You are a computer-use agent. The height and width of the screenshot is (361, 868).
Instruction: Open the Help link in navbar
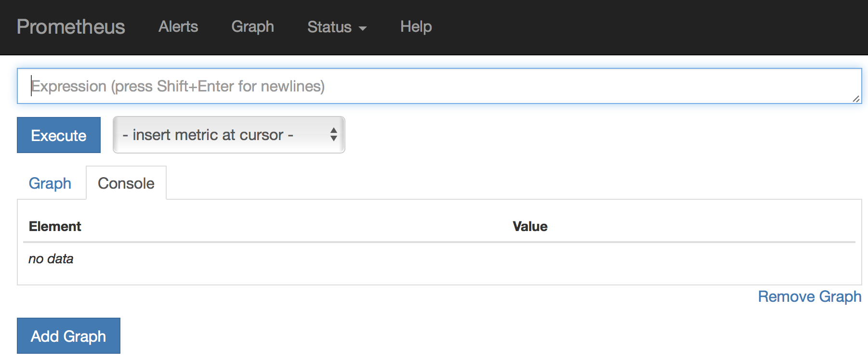[416, 27]
